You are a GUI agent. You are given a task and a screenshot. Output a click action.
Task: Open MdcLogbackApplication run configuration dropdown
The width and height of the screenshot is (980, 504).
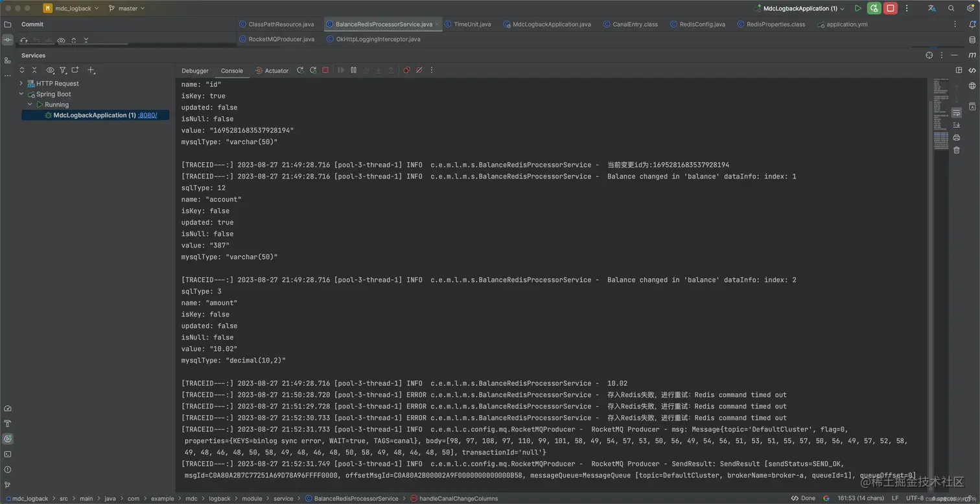tap(800, 8)
